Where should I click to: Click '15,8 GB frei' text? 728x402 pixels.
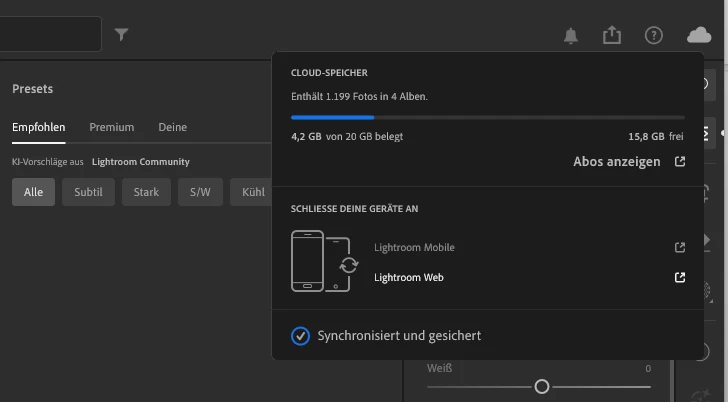point(656,136)
